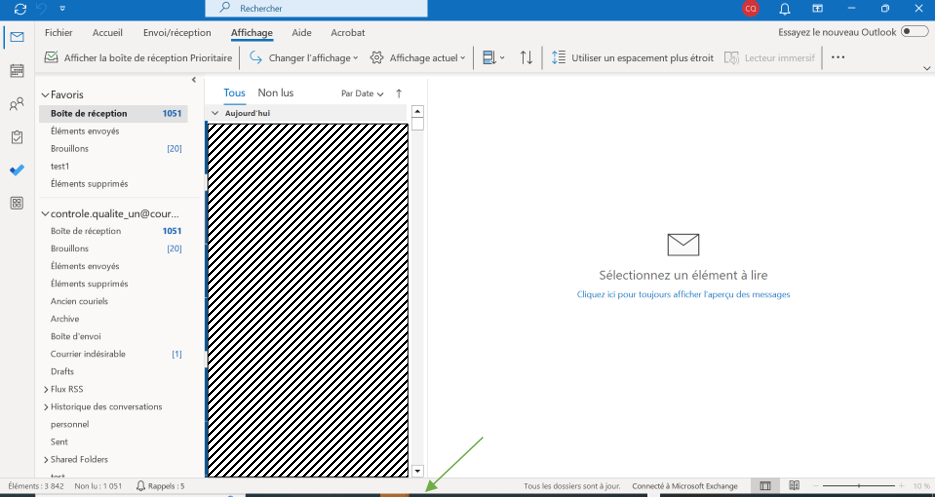Open the Calendar module icon
The image size is (935, 497).
coord(17,71)
